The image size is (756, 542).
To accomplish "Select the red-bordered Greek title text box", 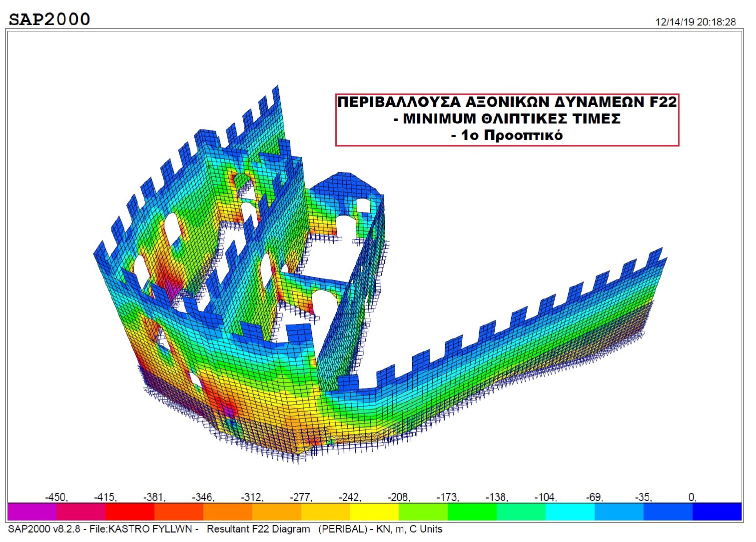I will pyautogui.click(x=507, y=119).
